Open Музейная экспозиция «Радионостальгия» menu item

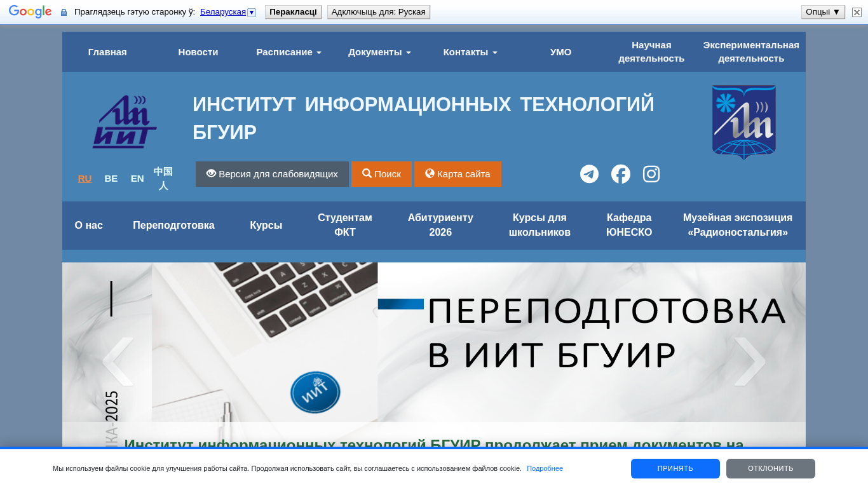[x=738, y=226]
